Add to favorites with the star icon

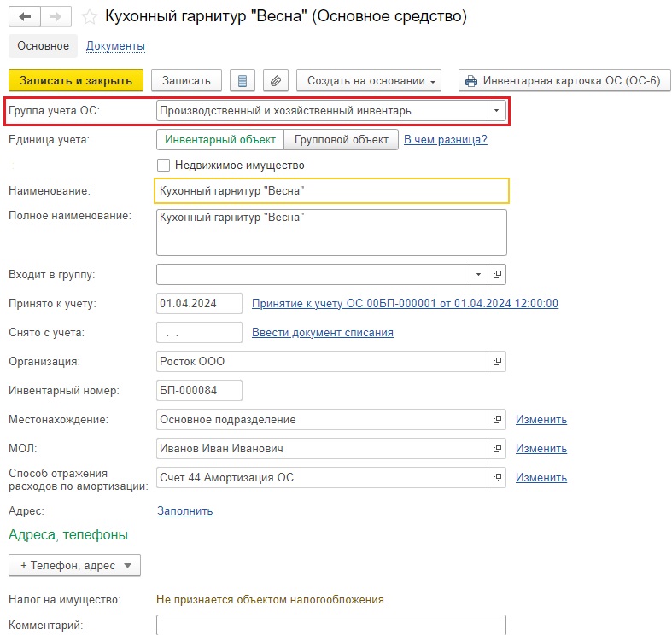(x=89, y=17)
